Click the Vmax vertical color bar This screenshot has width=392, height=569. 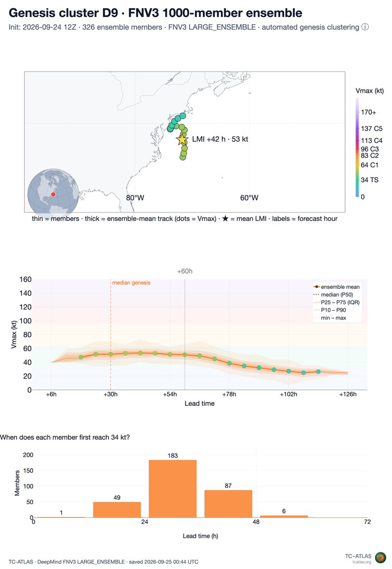click(x=357, y=147)
